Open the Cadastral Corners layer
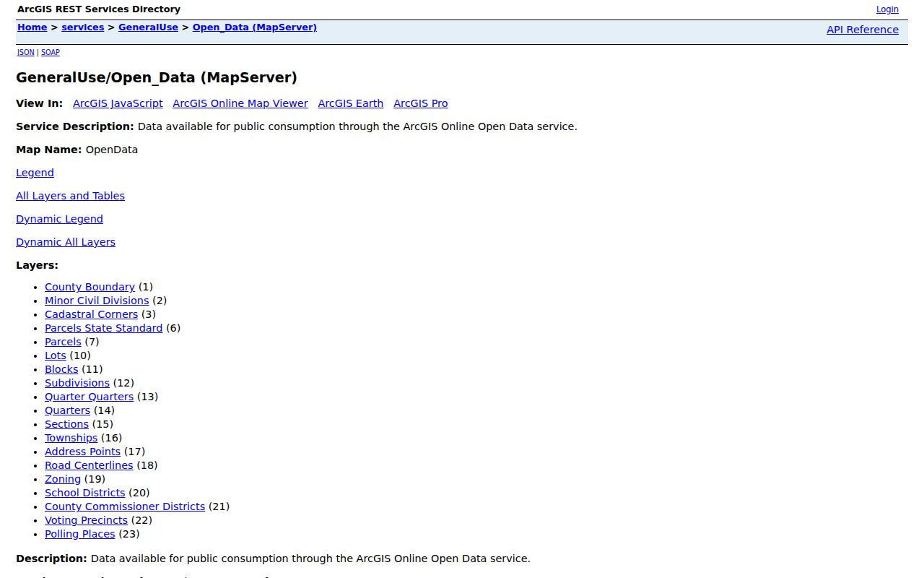924x578 pixels. click(91, 314)
